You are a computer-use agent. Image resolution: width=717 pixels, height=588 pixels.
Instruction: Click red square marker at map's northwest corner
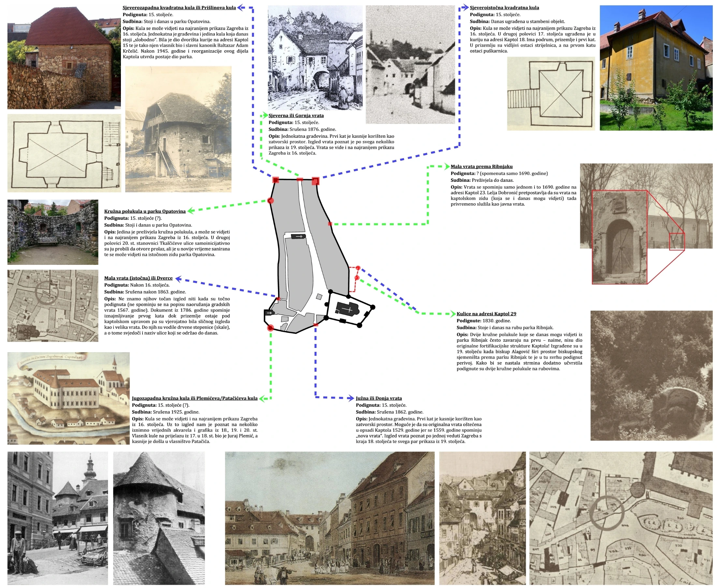coord(276,180)
